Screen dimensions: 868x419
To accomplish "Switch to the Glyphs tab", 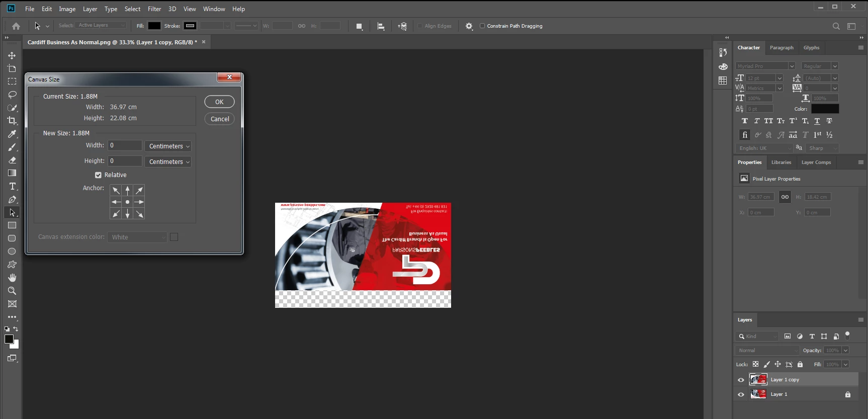I will (x=811, y=48).
